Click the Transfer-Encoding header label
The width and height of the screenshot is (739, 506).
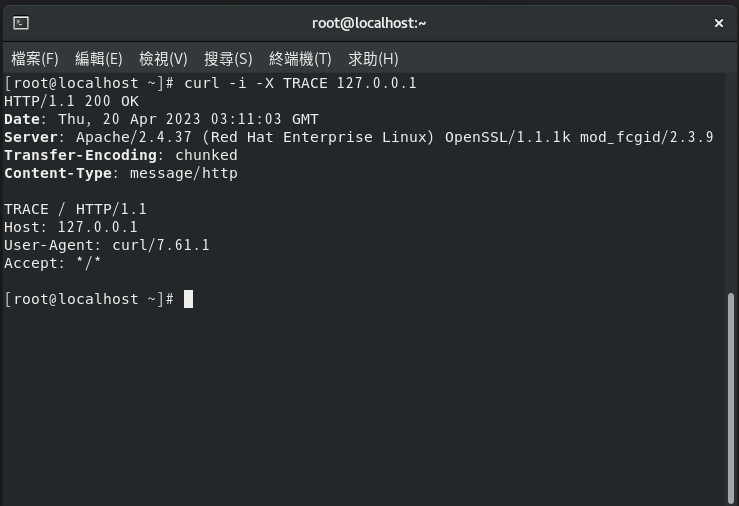tap(81, 155)
